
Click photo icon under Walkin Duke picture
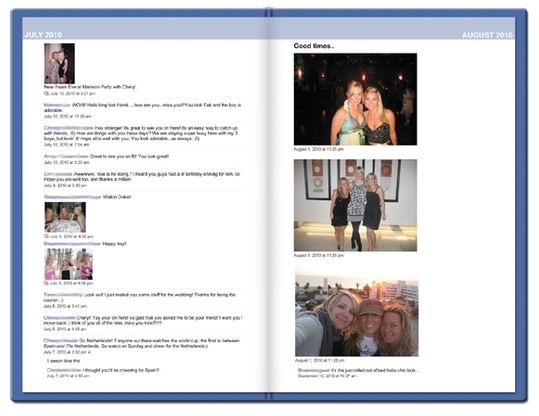46,237
